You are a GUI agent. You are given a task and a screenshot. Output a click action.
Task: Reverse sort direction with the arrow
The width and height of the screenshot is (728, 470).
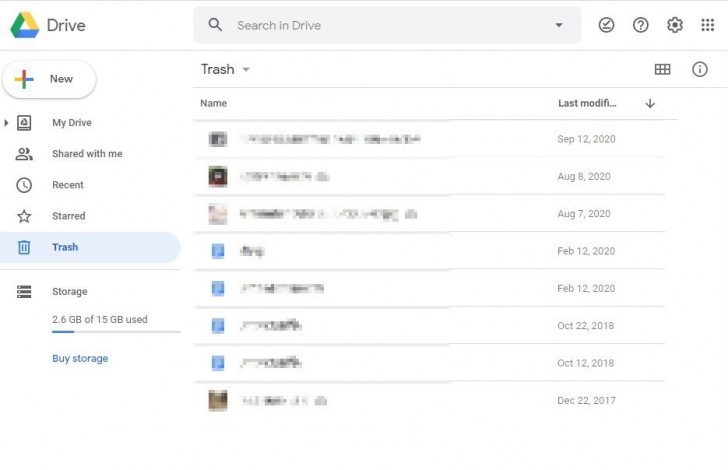pos(650,103)
